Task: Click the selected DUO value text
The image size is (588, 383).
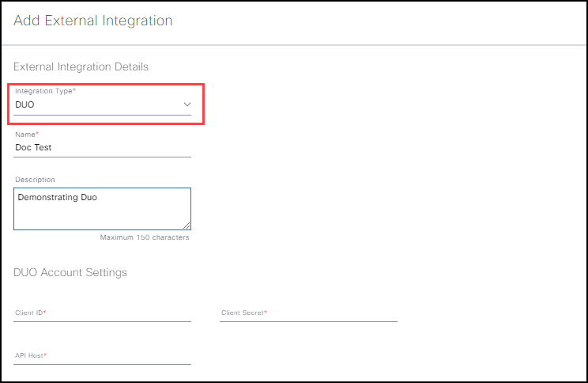Action: coord(24,104)
